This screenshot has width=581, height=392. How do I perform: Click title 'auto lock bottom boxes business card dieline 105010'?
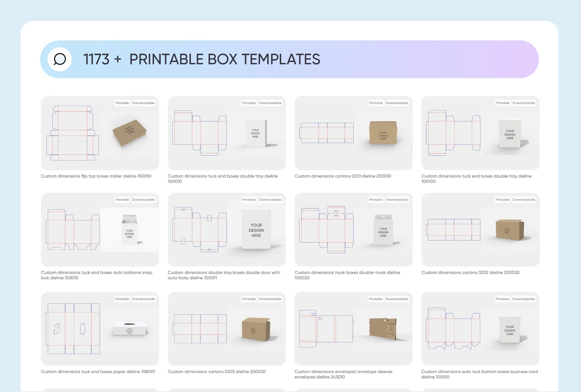pyautogui.click(x=480, y=374)
